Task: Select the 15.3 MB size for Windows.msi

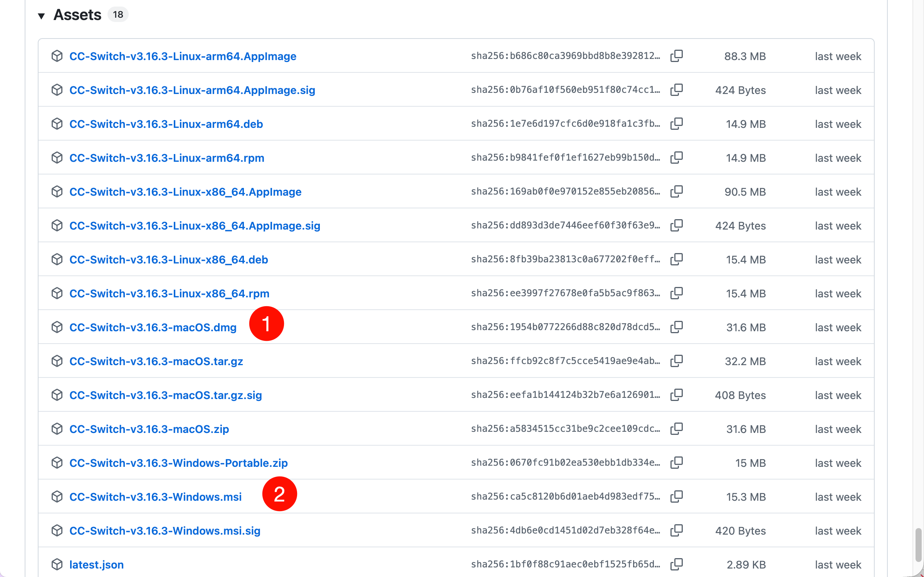Action: [x=746, y=497]
